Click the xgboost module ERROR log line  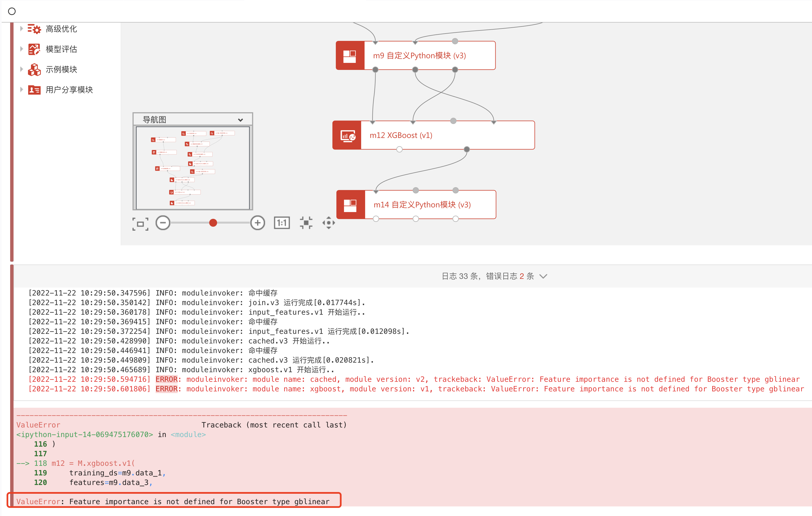[416, 389]
